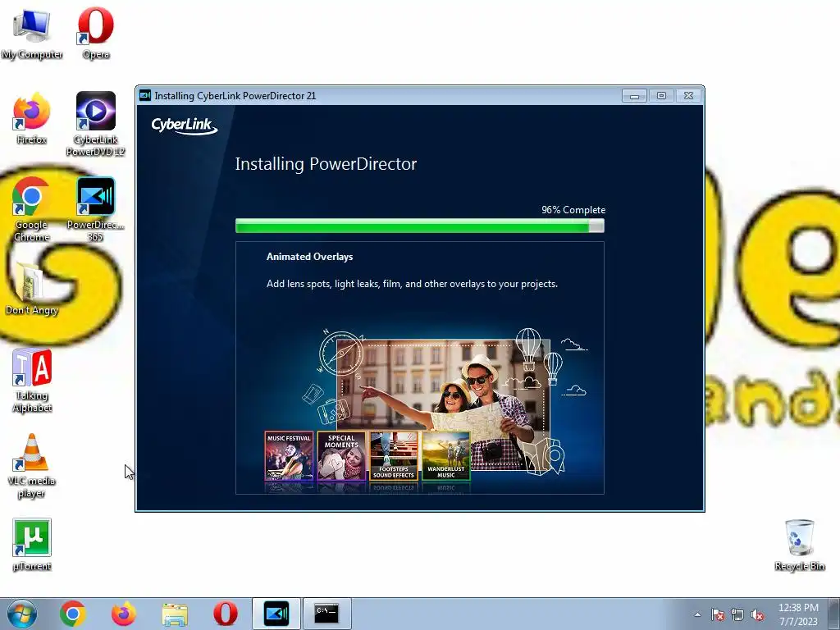Click Opera icon in the taskbar
This screenshot has width=840, height=630.
pyautogui.click(x=226, y=614)
